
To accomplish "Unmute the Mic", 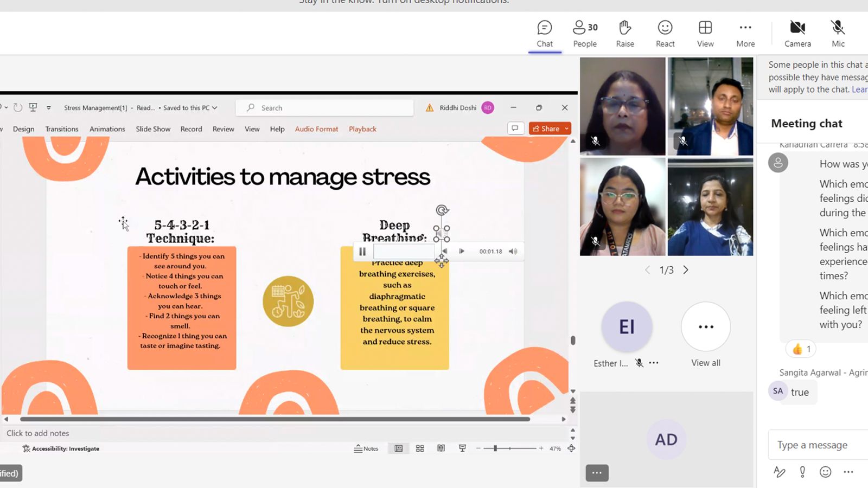I will click(x=838, y=34).
